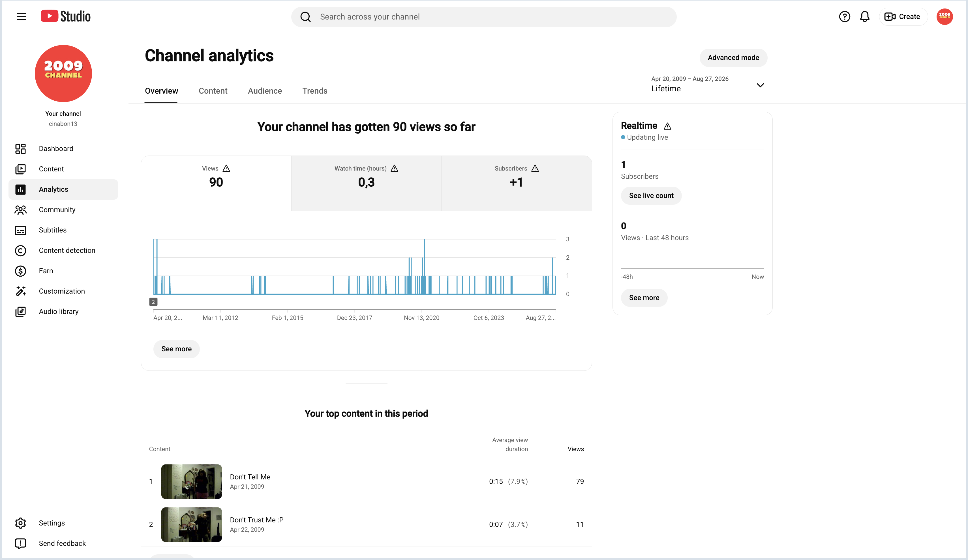The height and width of the screenshot is (560, 968).
Task: Click the Community sidebar icon
Action: 20,210
